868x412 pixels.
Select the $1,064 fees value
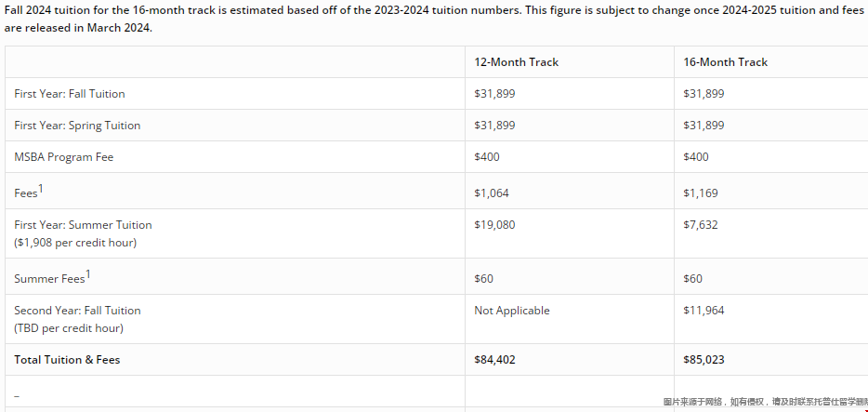[x=492, y=193]
